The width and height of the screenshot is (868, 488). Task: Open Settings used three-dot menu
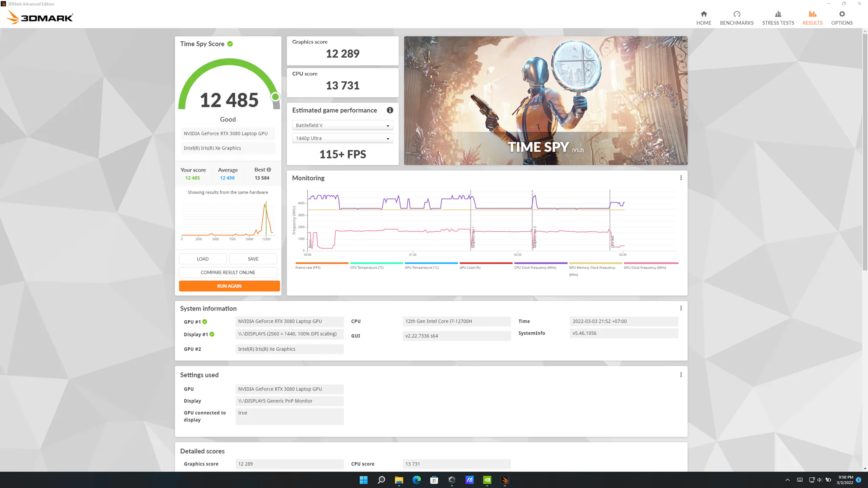(681, 375)
